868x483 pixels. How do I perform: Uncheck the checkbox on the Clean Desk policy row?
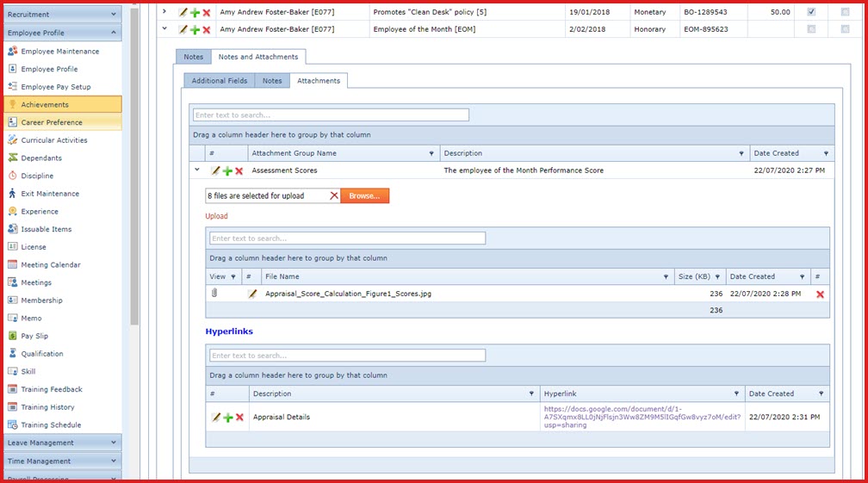coord(811,12)
